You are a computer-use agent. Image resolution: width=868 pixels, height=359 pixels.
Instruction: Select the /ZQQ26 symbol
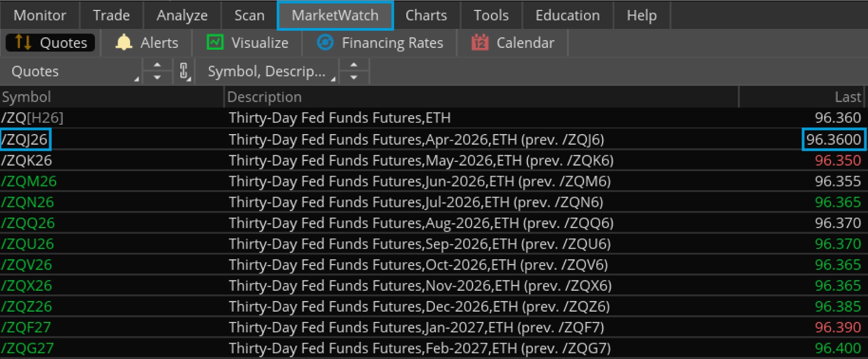(28, 223)
